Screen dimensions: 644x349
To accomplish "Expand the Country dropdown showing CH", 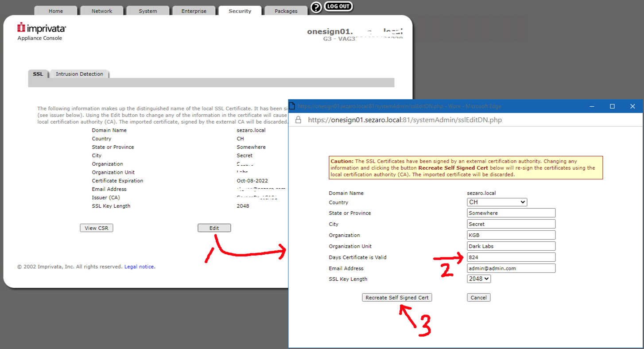I will point(497,202).
